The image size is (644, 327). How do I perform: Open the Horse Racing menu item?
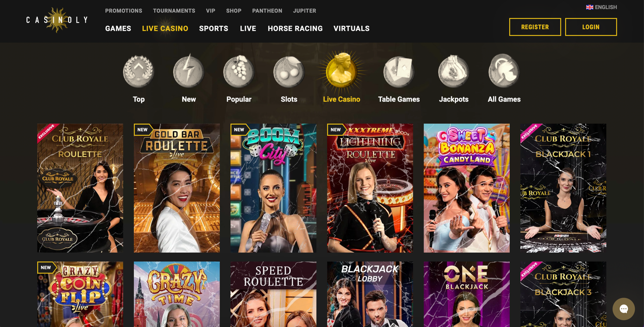pos(295,28)
